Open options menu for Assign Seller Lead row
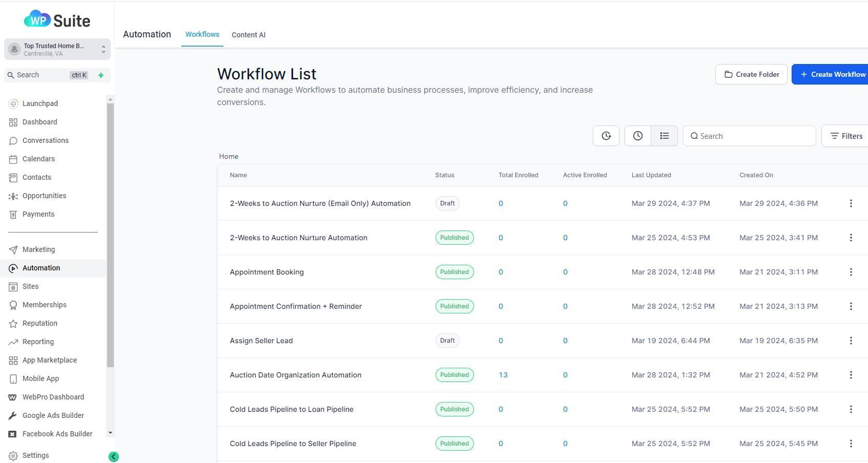Viewport: 868px width, 463px height. coord(851,341)
